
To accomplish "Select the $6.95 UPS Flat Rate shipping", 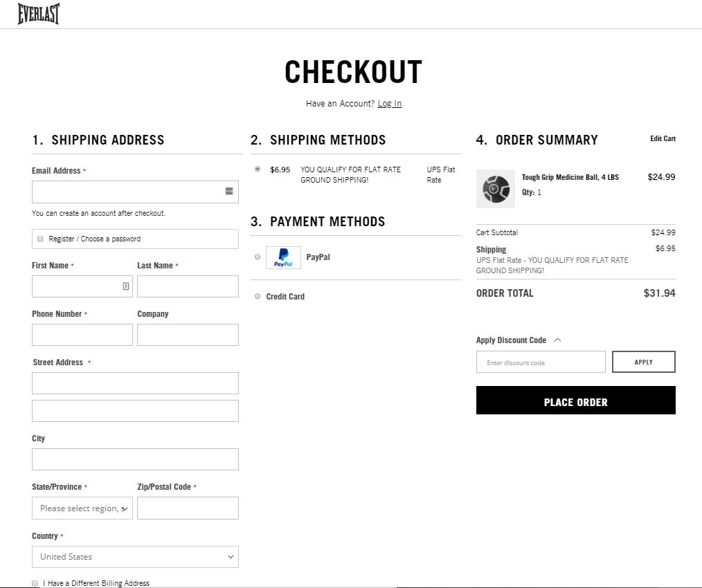I will [258, 169].
